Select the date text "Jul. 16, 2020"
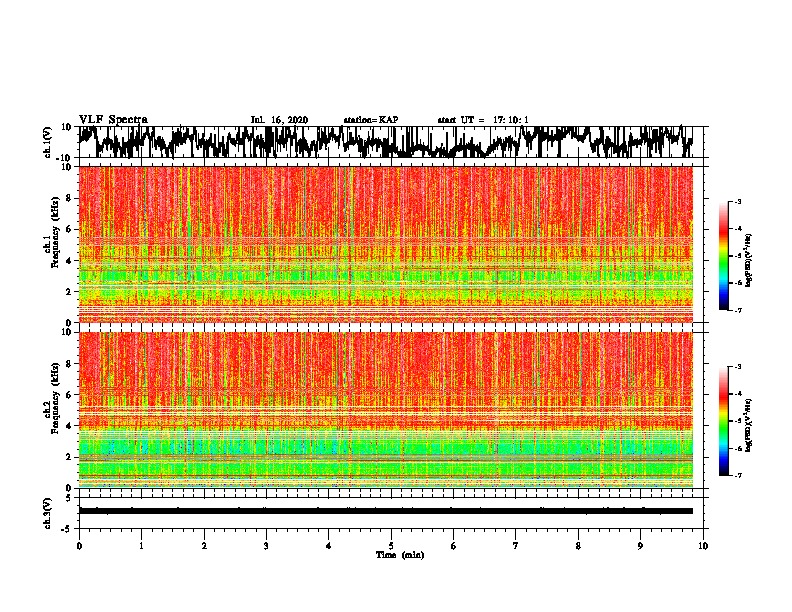792x612 pixels. point(279,120)
